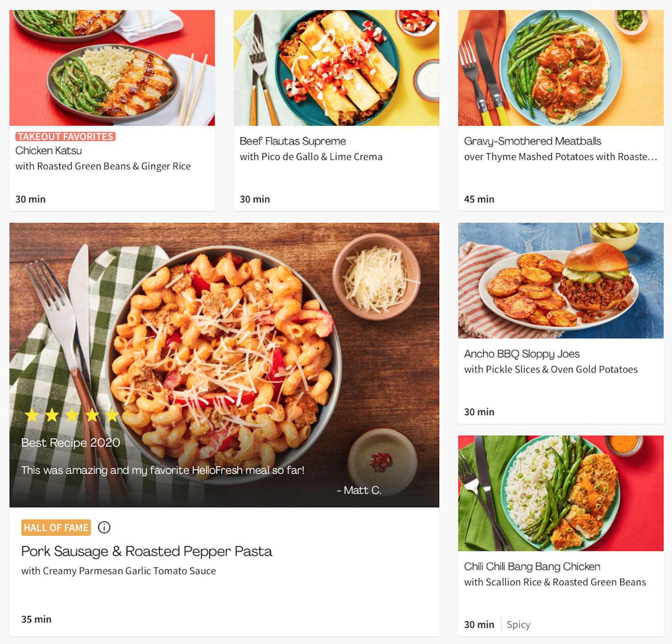672x644 pixels.
Task: Open the Ancho BBQ Sloppy Joes photo
Action: point(561,281)
